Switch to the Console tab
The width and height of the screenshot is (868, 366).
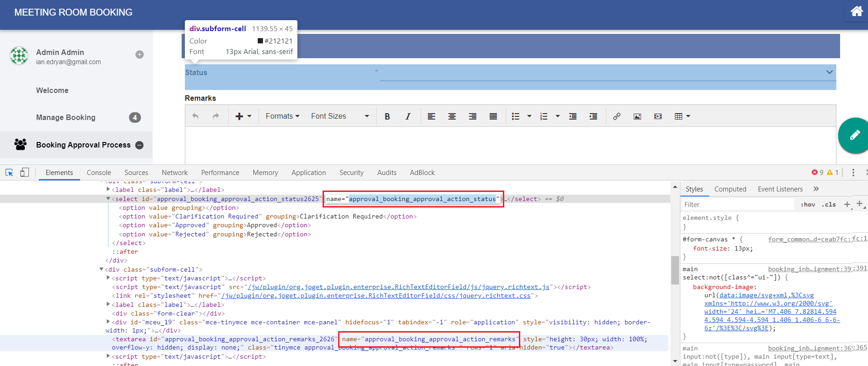click(99, 173)
